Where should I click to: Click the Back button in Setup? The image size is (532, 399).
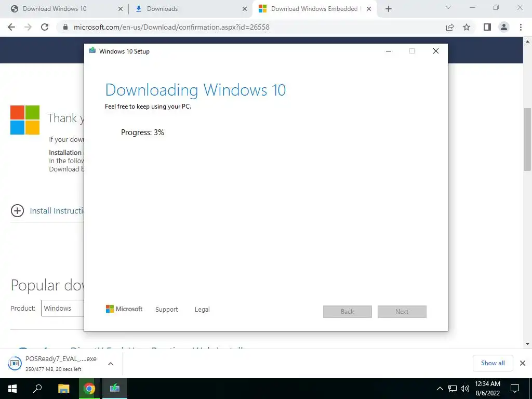click(348, 312)
